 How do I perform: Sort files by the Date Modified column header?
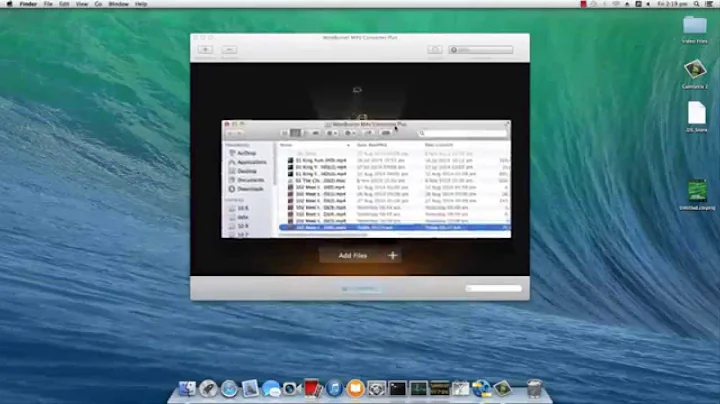point(387,145)
